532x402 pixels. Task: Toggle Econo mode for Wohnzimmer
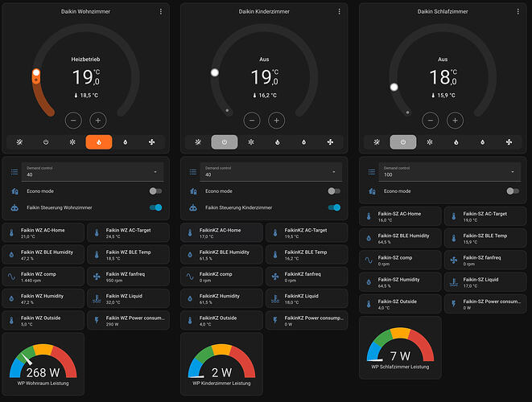[155, 191]
